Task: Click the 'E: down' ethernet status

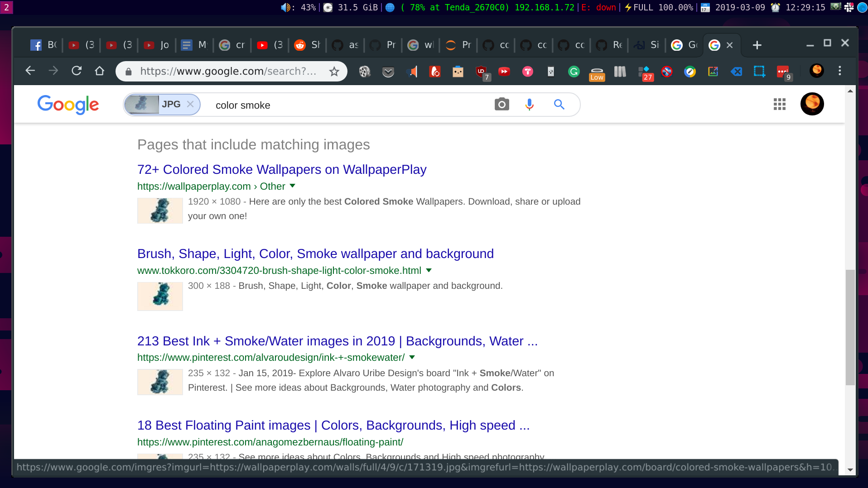Action: pyautogui.click(x=598, y=7)
